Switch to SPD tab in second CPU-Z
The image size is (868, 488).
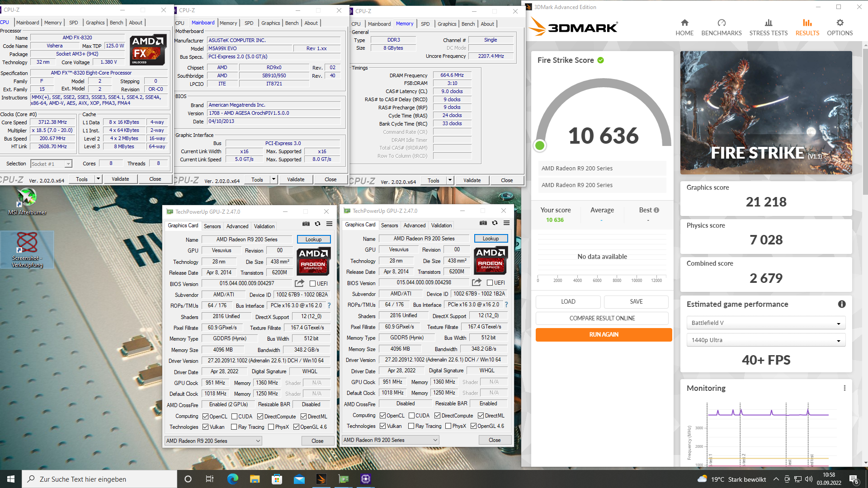click(249, 23)
